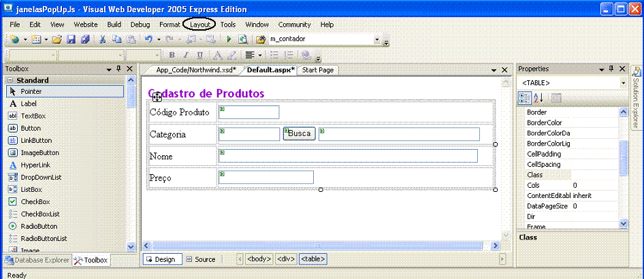Viewport: 644px width, 279px height.
Task: Open the active files dropdown in tab strip
Action: 494,70
